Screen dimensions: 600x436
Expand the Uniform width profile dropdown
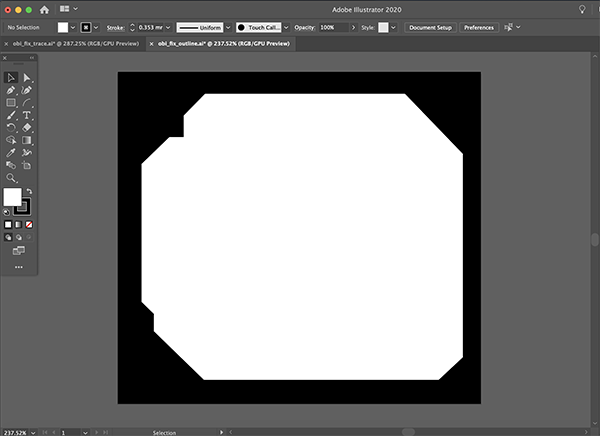[x=228, y=28]
